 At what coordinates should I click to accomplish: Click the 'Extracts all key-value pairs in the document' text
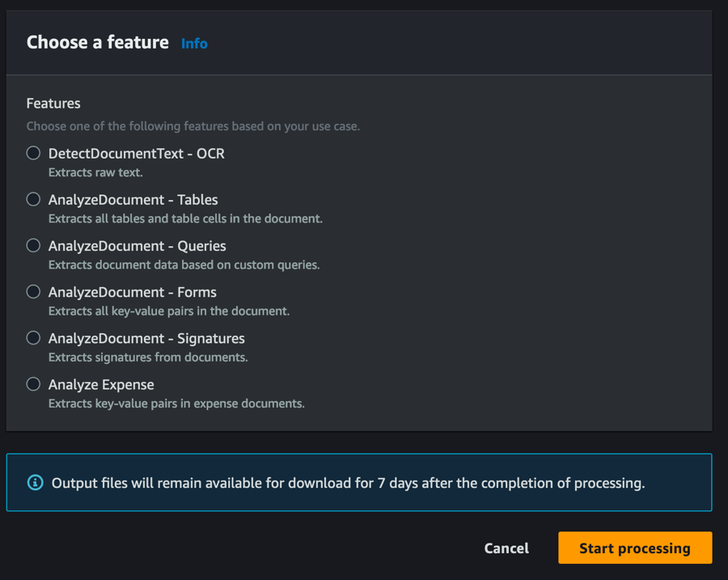[168, 311]
